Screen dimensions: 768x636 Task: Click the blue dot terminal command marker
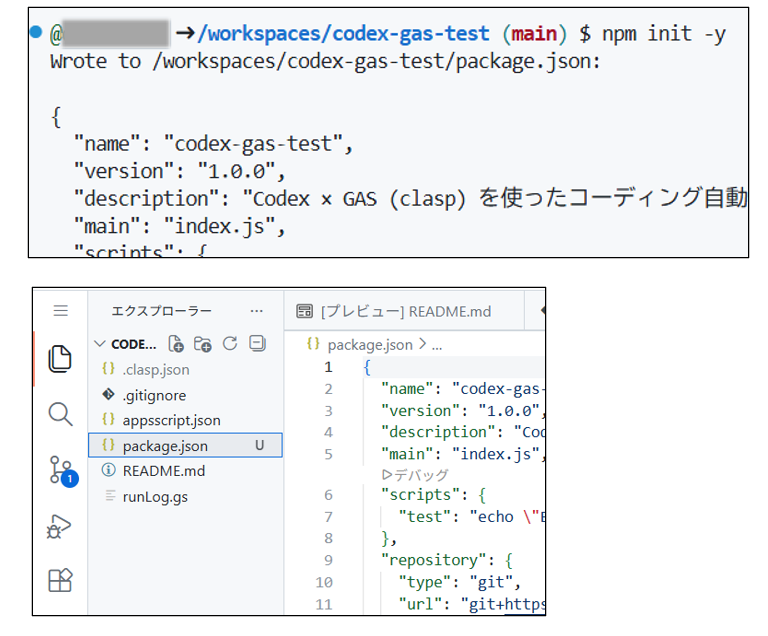click(36, 32)
